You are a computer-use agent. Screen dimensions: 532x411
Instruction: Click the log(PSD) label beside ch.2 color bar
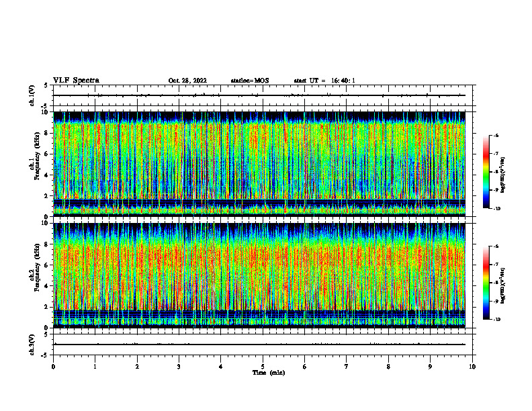[x=504, y=286]
